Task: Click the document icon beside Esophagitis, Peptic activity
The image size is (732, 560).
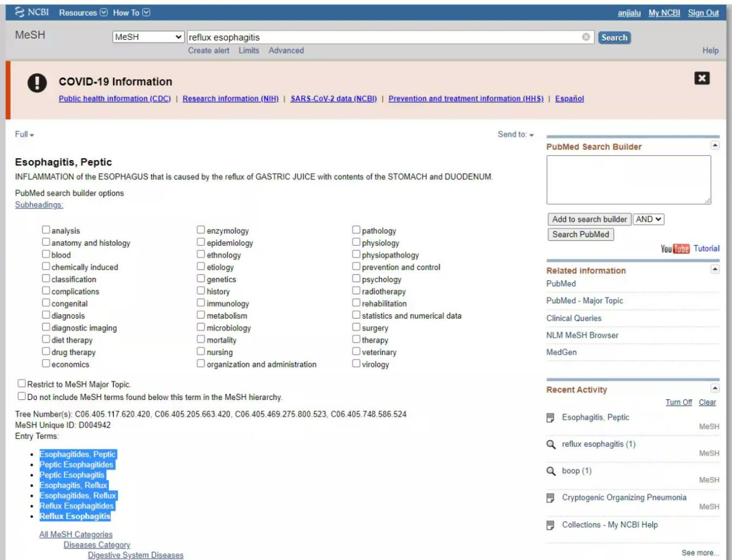Action: pos(551,418)
